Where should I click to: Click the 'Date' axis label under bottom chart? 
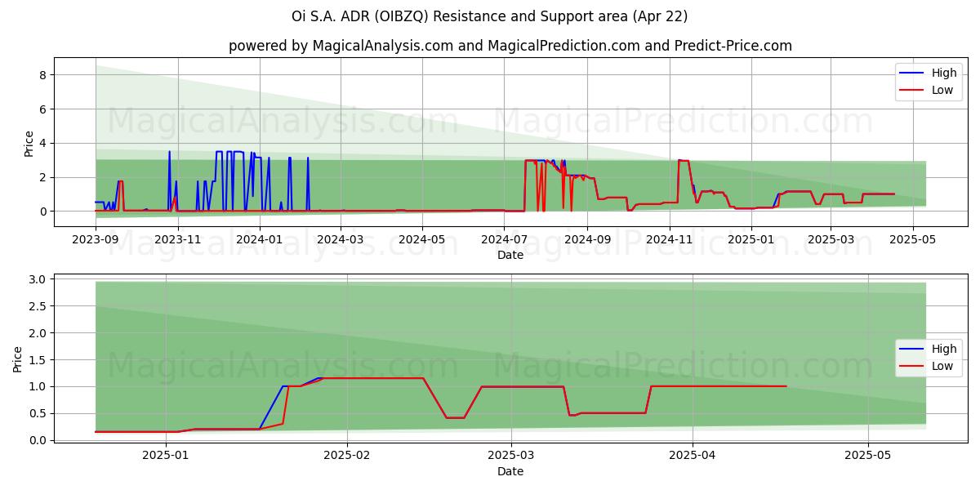coord(510,471)
